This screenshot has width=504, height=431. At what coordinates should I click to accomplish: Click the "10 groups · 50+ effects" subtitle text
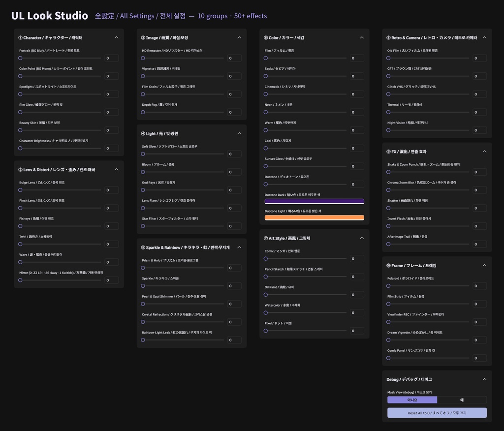[232, 16]
